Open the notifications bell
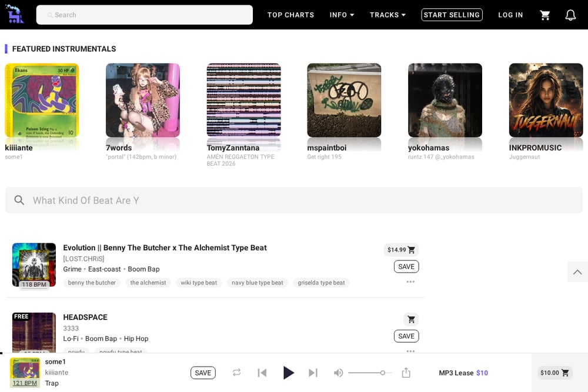Image resolution: width=588 pixels, height=392 pixels. pos(570,15)
